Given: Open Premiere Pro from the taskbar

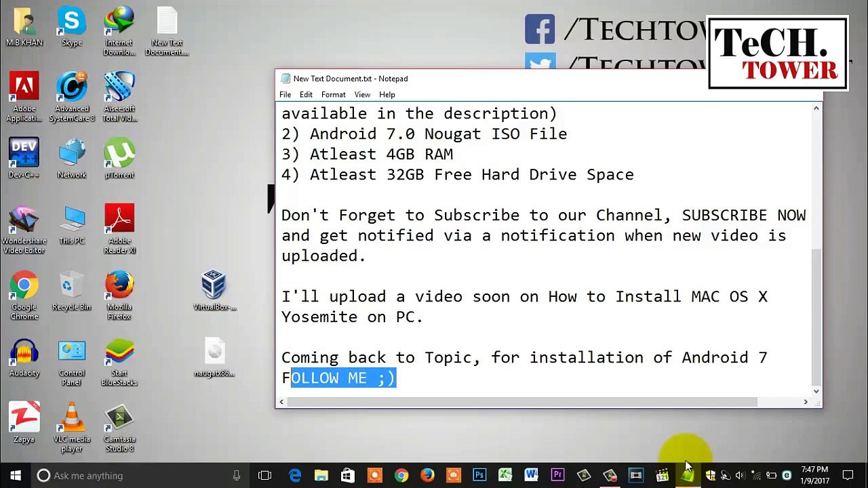Looking at the screenshot, I should pyautogui.click(x=557, y=476).
